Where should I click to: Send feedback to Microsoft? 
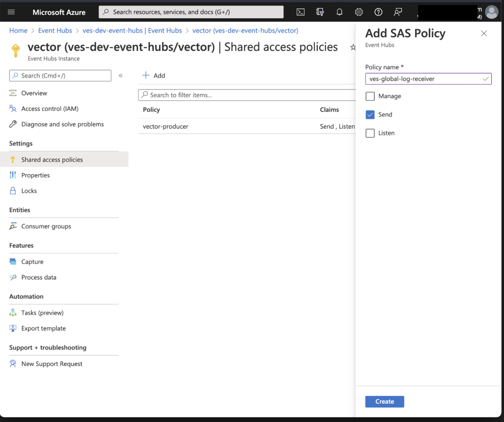click(398, 12)
